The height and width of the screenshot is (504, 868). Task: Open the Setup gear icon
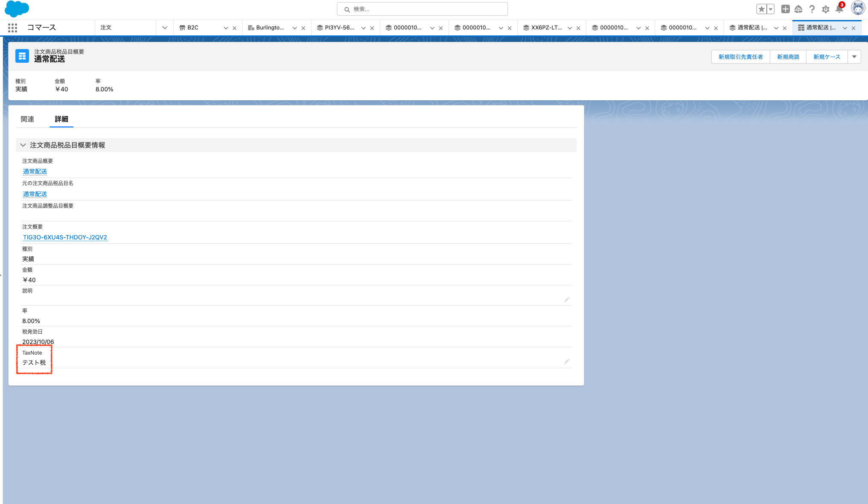click(x=826, y=9)
